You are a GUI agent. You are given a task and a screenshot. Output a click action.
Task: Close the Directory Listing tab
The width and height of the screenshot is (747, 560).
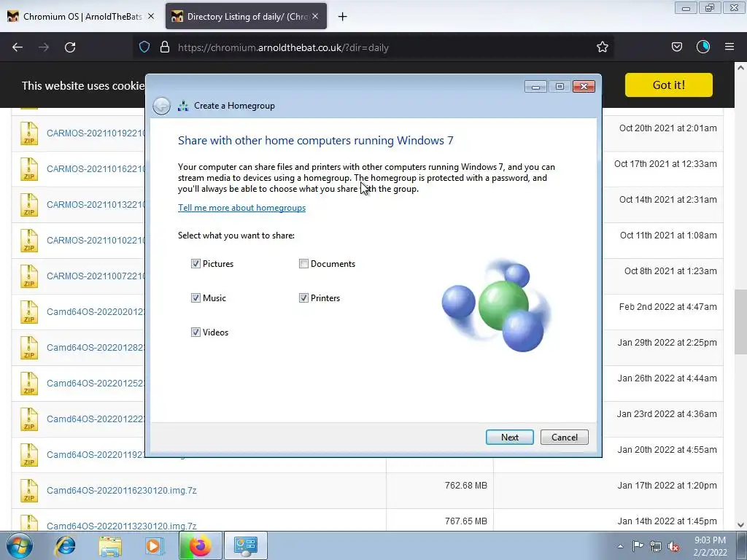pos(315,16)
